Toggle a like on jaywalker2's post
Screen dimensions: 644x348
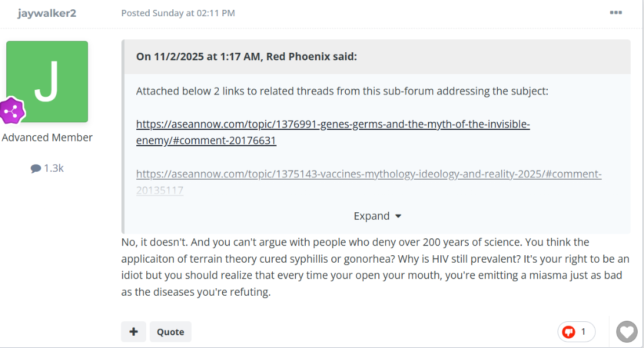coord(627,332)
